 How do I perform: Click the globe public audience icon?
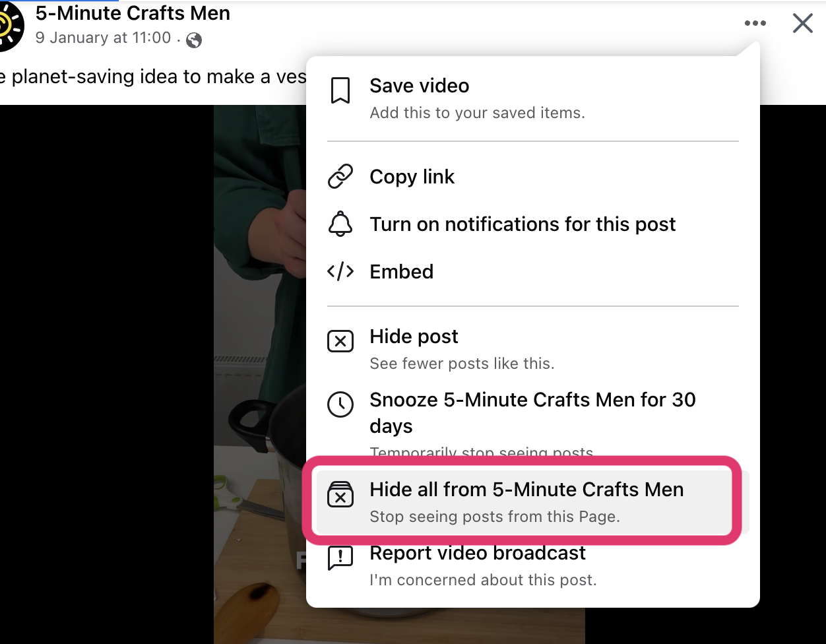coord(194,40)
